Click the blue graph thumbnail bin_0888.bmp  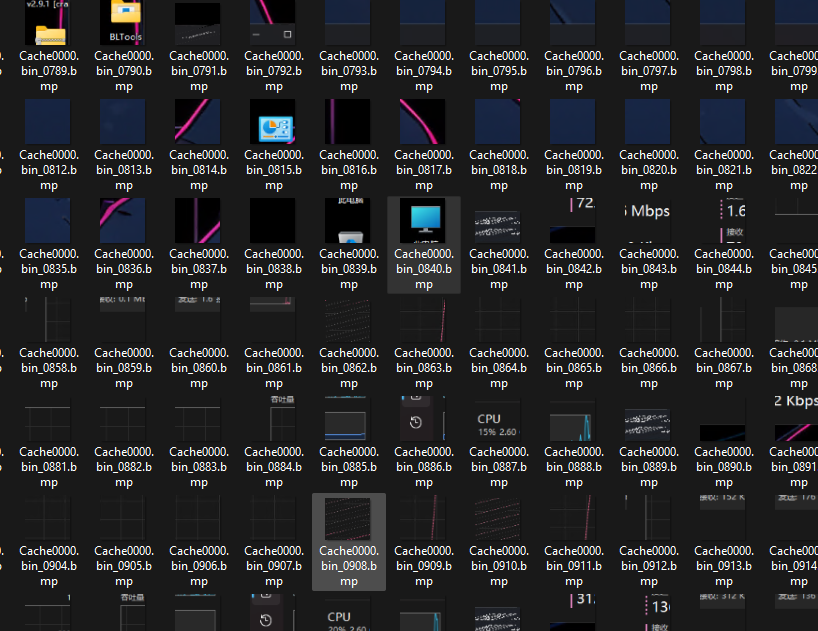click(574, 418)
